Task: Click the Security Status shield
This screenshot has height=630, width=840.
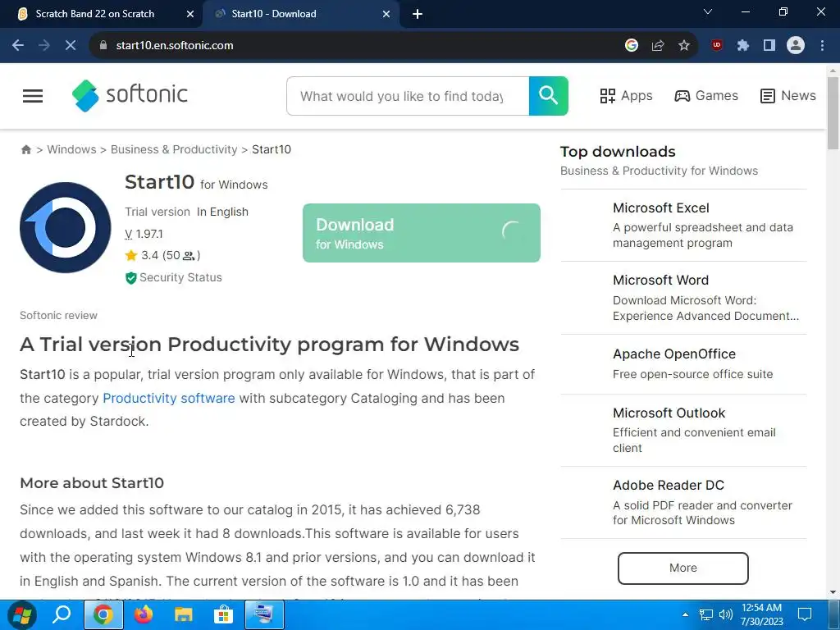Action: coord(130,278)
